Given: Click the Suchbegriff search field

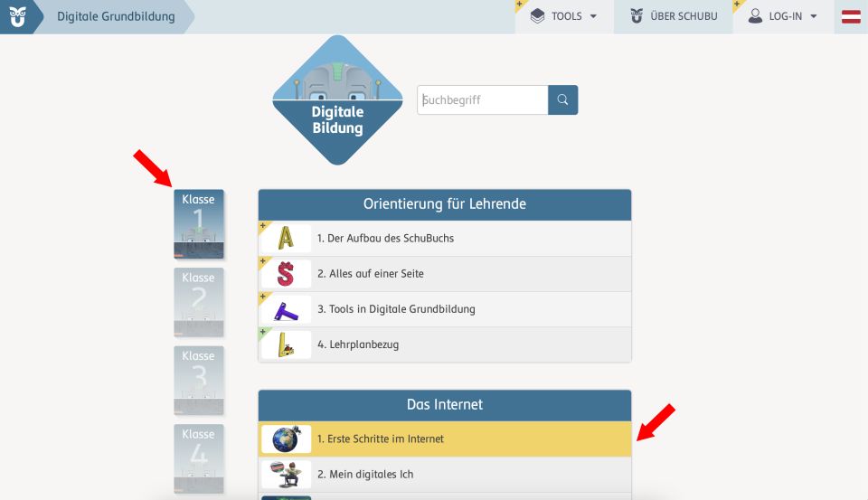Looking at the screenshot, I should [482, 100].
